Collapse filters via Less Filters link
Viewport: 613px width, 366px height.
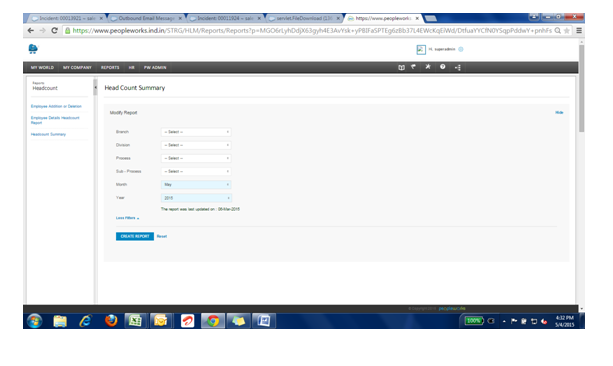coord(127,218)
